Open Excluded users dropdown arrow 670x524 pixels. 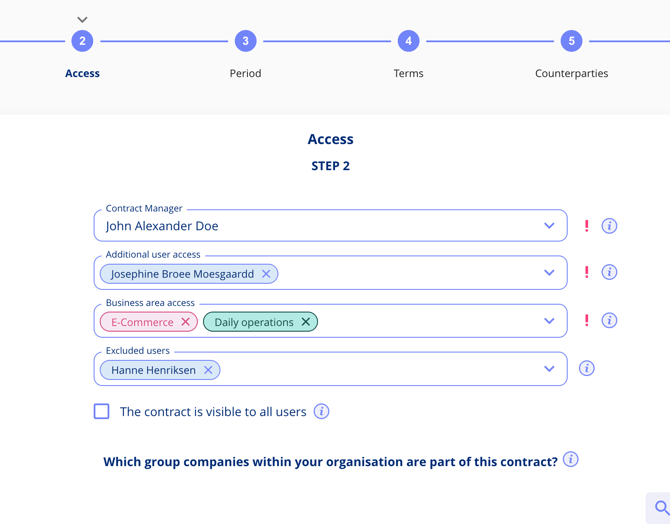tap(549, 368)
